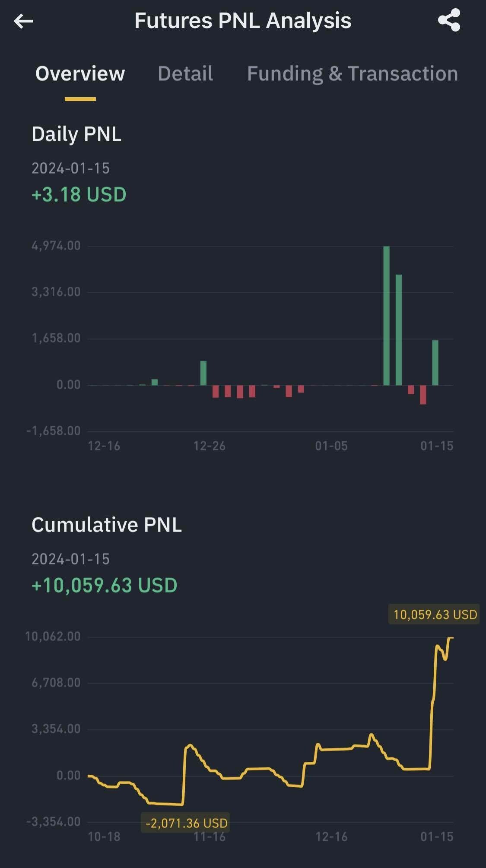Open the Funding & Transaction tab
The image size is (486, 868).
[x=353, y=74]
